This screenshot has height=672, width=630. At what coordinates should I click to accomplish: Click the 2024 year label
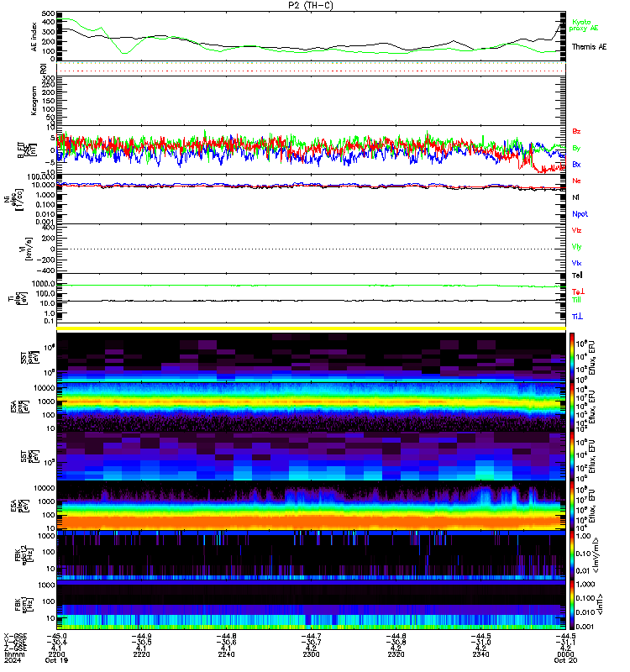(12, 660)
